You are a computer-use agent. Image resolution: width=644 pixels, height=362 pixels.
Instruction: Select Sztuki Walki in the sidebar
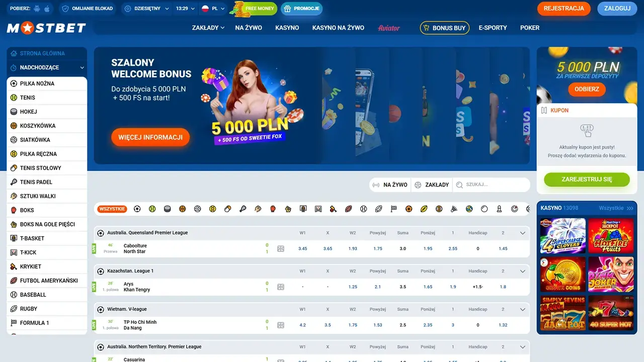47,196
